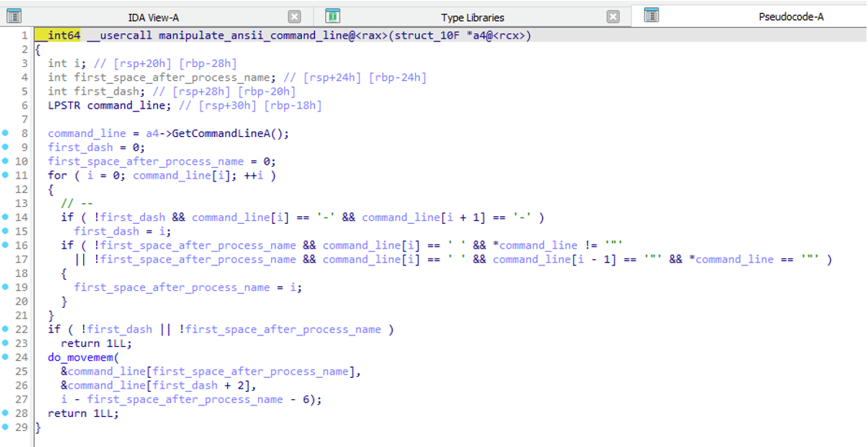
Task: Click line number 13 in gutter
Action: point(21,203)
